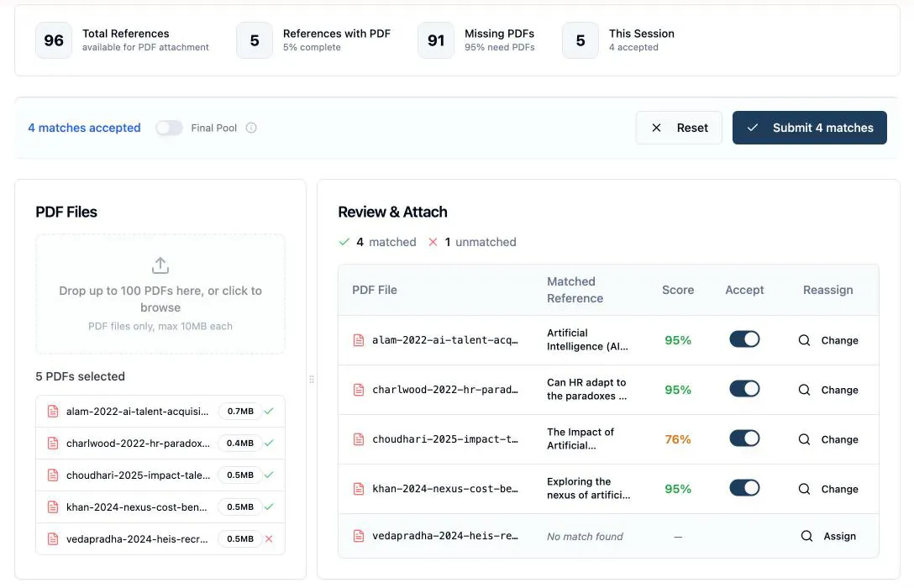Screen dimensions: 914x588
Task: Click PDF icon beside charlwood-2022 in selected list
Action: (53, 444)
